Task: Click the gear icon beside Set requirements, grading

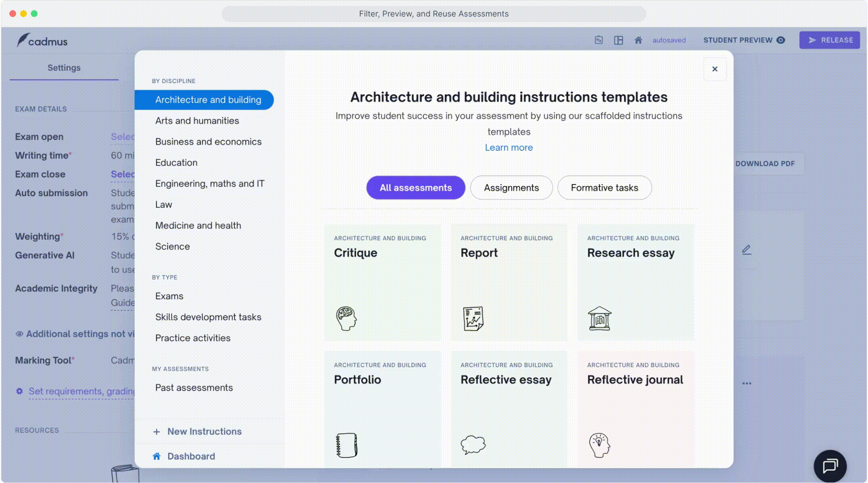Action: click(x=19, y=391)
